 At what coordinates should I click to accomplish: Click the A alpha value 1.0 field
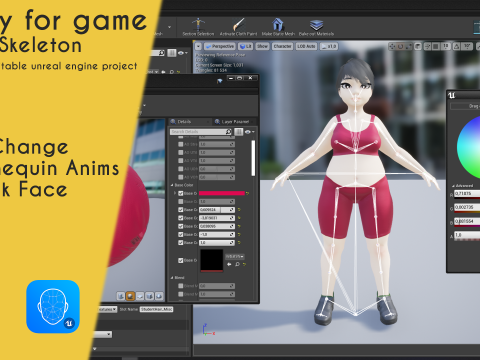pos(467,235)
